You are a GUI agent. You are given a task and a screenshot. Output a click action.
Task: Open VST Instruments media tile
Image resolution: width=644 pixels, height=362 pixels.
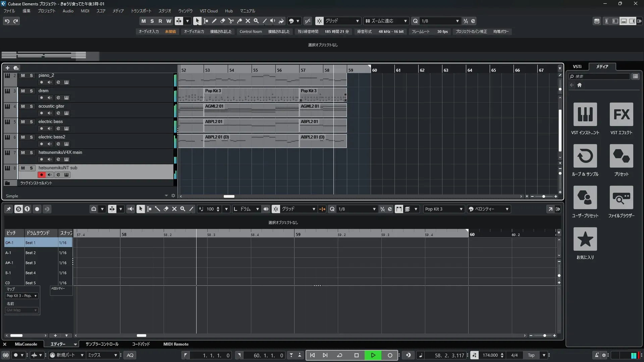[x=585, y=114]
